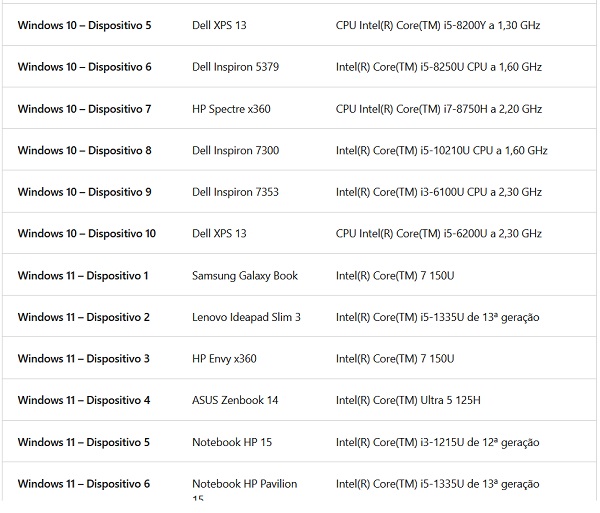Click the Windows 11 – Dispositivo 6 label
Image resolution: width=600 pixels, height=513 pixels.
pyautogui.click(x=84, y=484)
